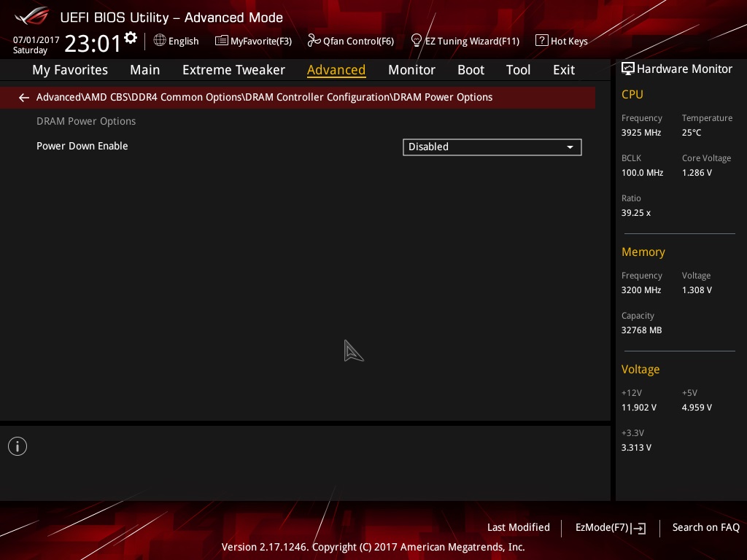Click the globe language icon
The image size is (747, 560).
(x=160, y=41)
